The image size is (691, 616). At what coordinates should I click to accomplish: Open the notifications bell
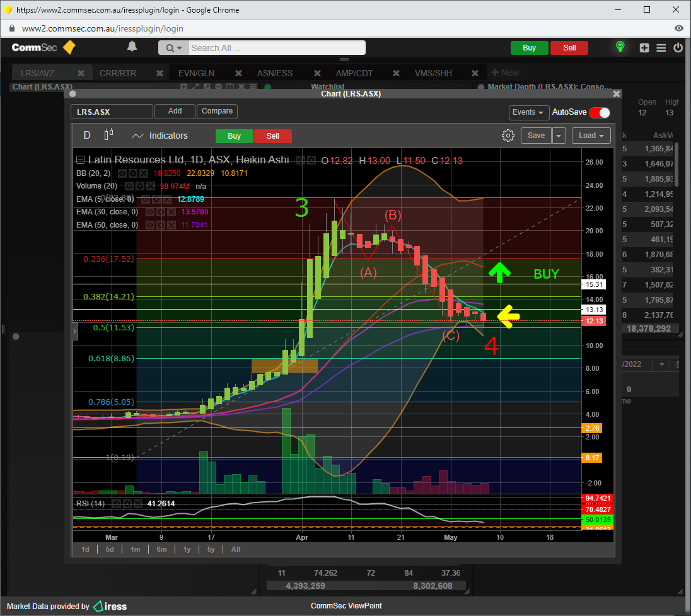pos(132,47)
